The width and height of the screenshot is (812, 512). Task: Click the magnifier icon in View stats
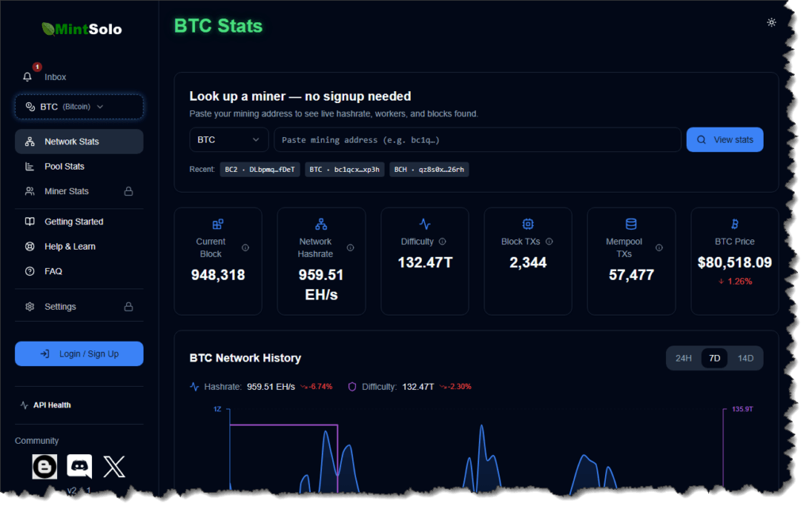point(701,139)
